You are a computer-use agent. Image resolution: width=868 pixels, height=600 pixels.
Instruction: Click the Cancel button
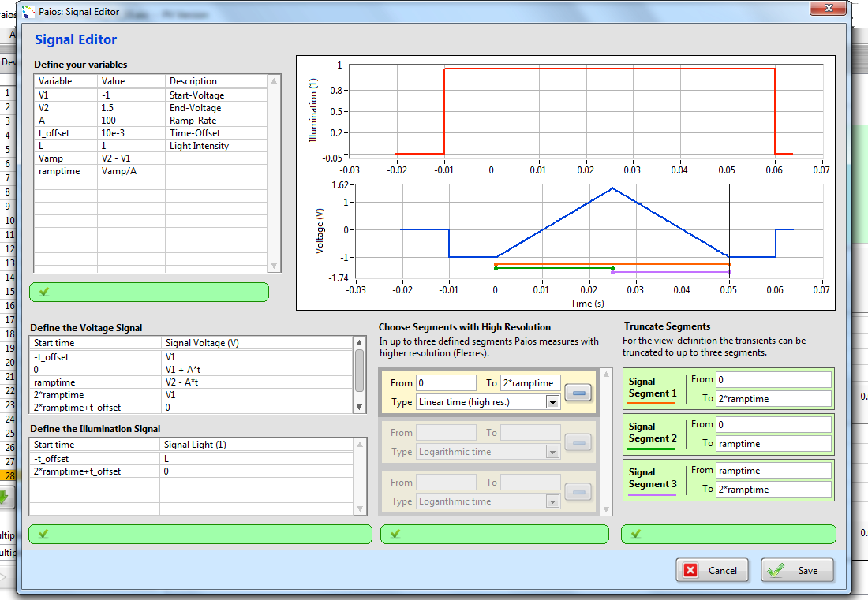point(712,570)
